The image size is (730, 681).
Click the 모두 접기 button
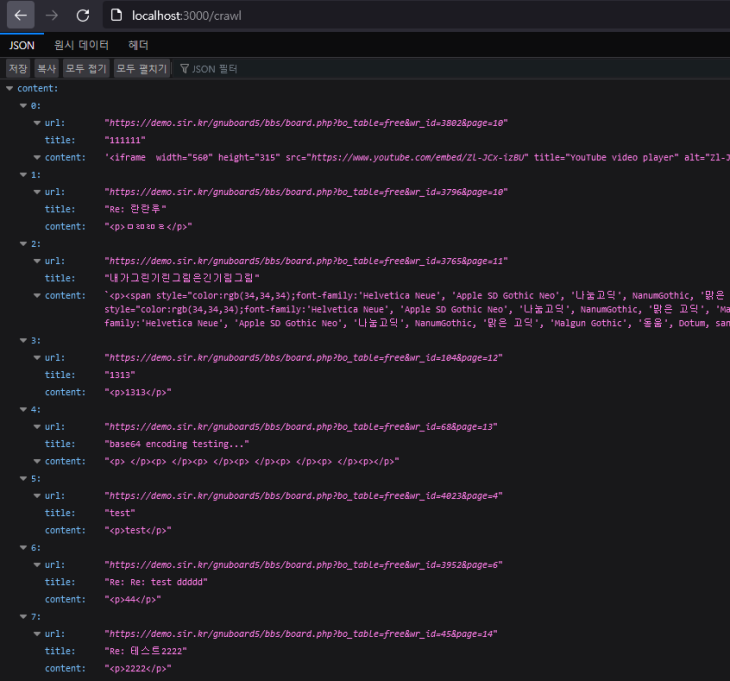point(86,69)
